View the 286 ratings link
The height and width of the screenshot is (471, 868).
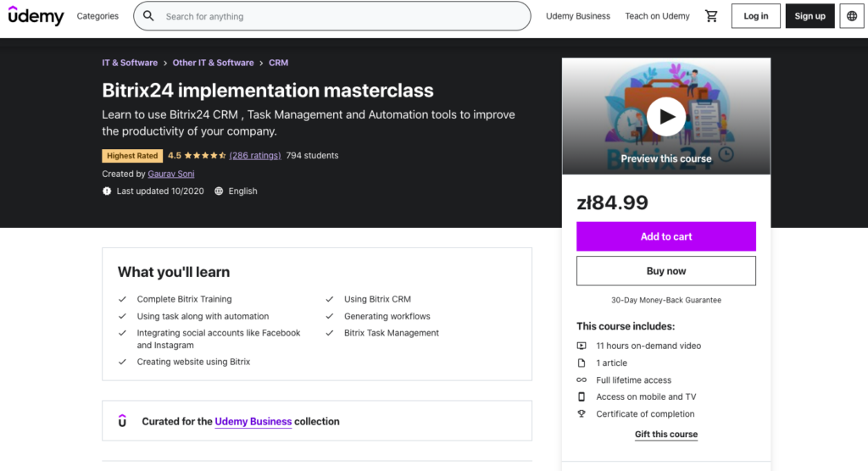click(x=255, y=156)
